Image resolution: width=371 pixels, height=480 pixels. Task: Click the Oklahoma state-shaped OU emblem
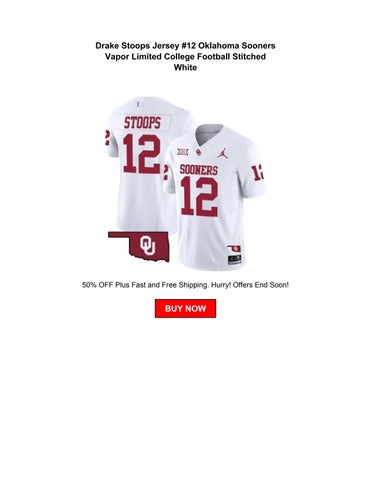click(x=139, y=246)
